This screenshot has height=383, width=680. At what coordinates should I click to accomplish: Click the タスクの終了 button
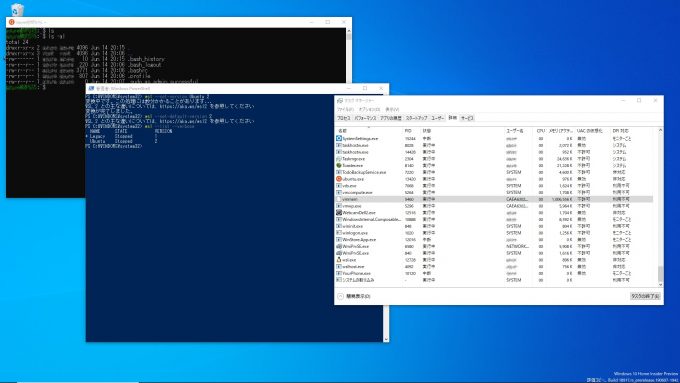[645, 296]
